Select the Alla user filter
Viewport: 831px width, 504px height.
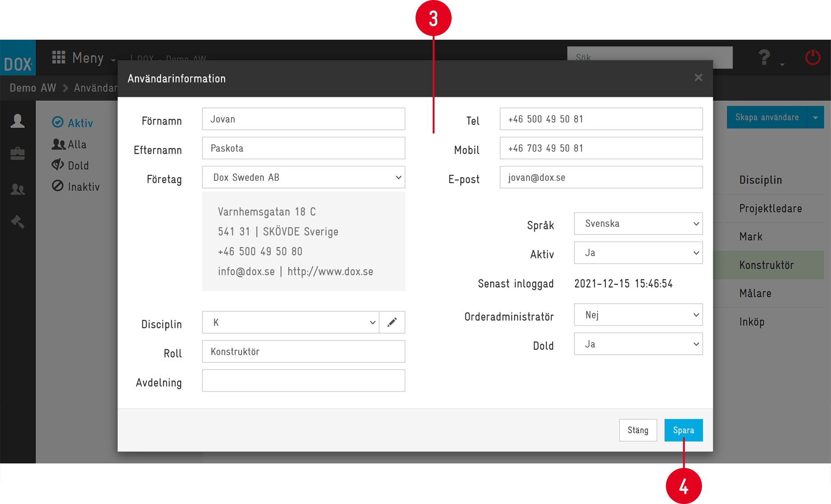pos(69,144)
